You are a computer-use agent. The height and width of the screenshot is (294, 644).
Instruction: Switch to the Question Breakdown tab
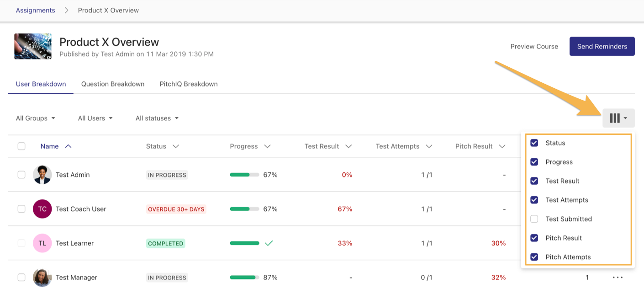pos(113,84)
